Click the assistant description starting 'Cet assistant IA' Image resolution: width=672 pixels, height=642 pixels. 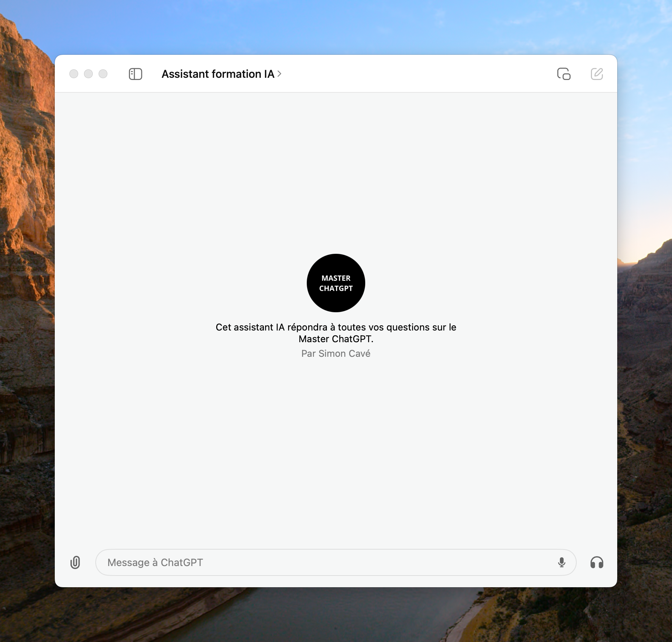(336, 327)
